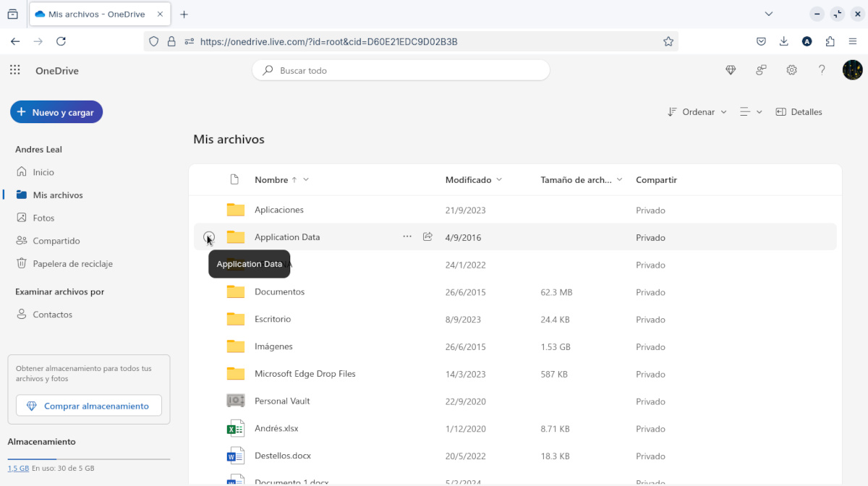The width and height of the screenshot is (868, 486).
Task: Open the account profile avatar
Action: (853, 70)
